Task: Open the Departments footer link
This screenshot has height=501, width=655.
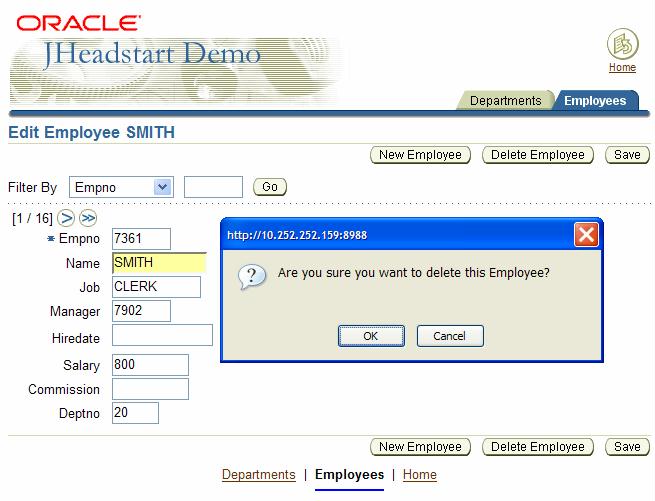Action: click(x=258, y=475)
